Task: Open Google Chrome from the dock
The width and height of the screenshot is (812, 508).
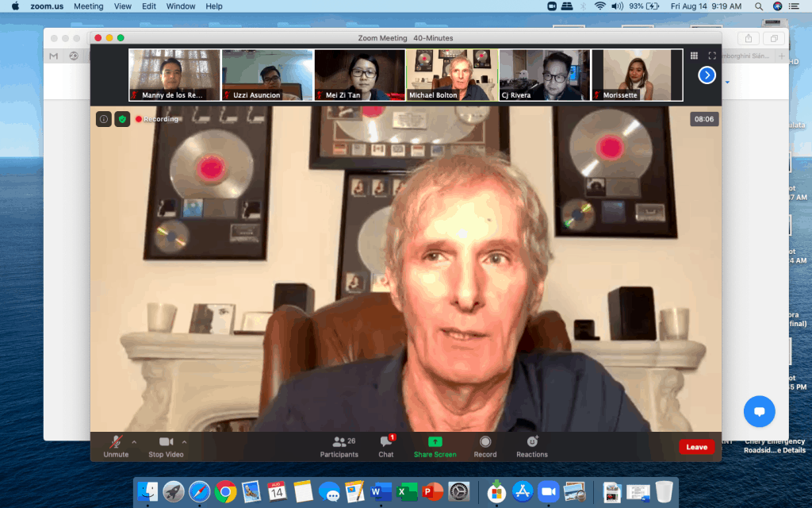Action: coord(225,491)
